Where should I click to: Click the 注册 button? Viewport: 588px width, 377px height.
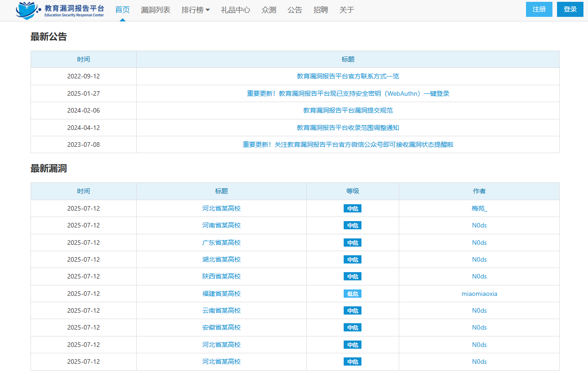point(539,9)
